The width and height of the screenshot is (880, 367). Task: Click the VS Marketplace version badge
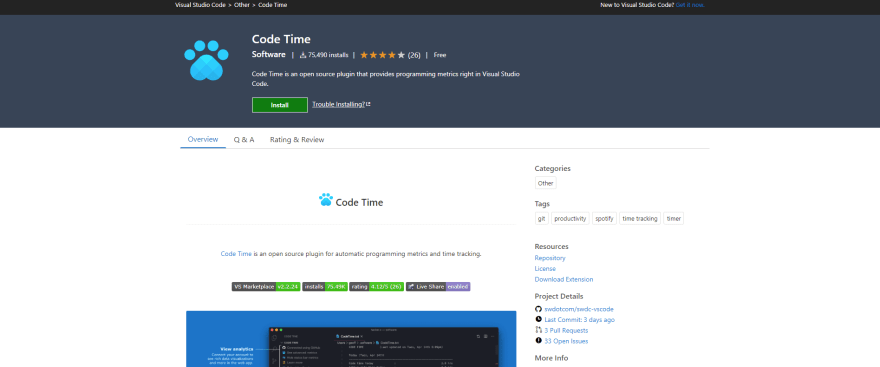266,287
